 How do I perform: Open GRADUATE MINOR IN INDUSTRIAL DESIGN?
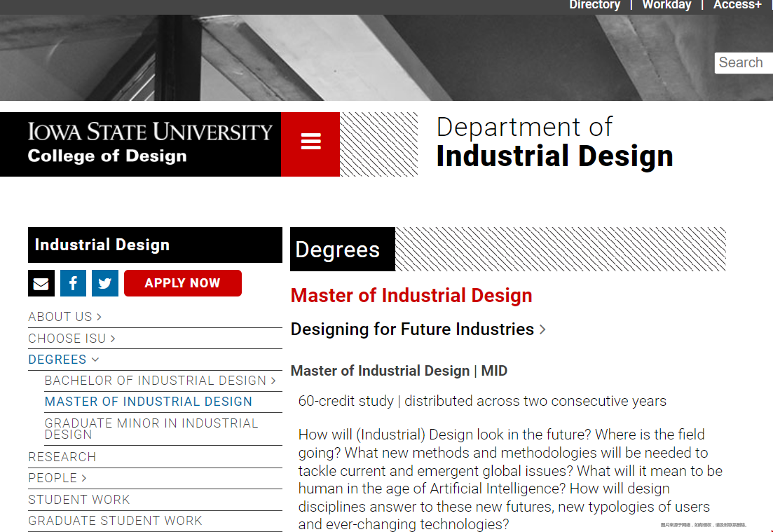pos(151,429)
